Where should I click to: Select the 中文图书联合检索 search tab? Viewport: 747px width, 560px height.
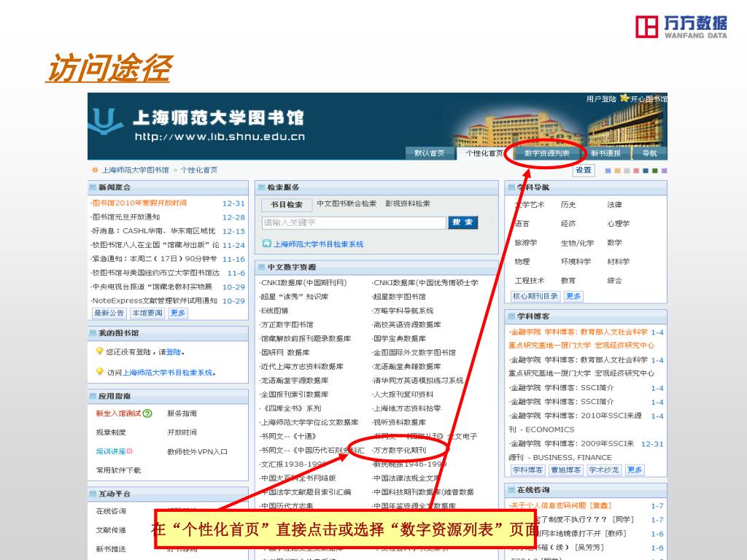point(347,203)
